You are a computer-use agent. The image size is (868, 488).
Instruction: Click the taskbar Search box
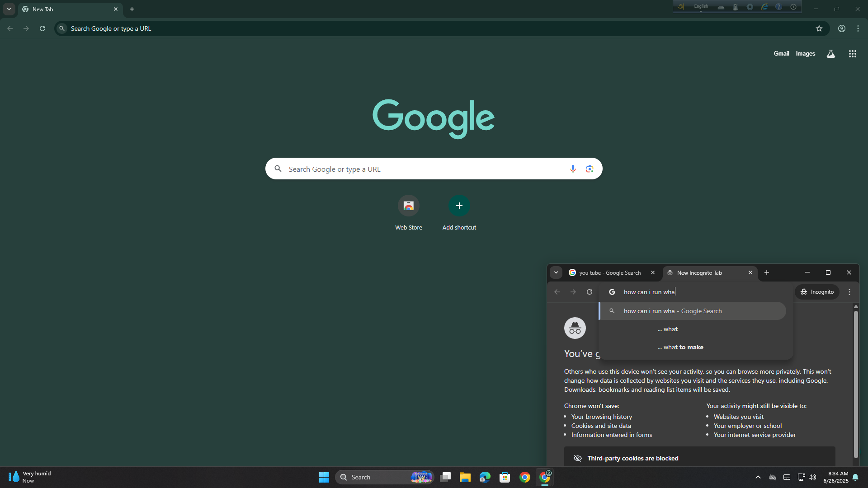384,477
